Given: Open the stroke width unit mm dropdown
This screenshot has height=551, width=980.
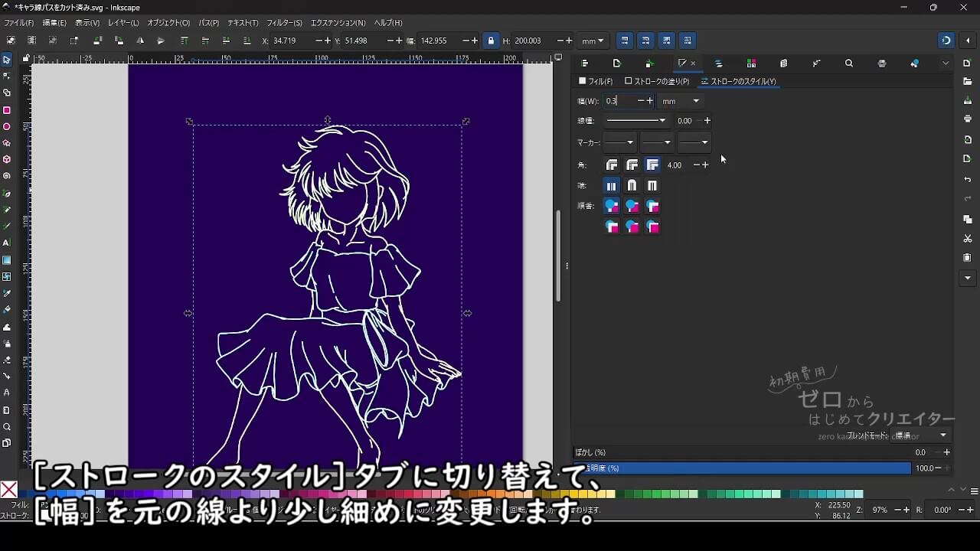Looking at the screenshot, I should (681, 101).
